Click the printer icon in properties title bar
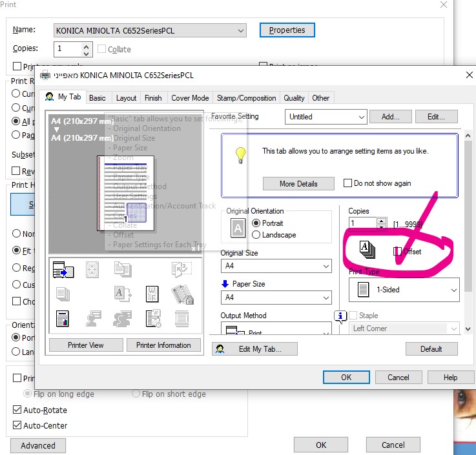The height and width of the screenshot is (455, 476). click(45, 75)
